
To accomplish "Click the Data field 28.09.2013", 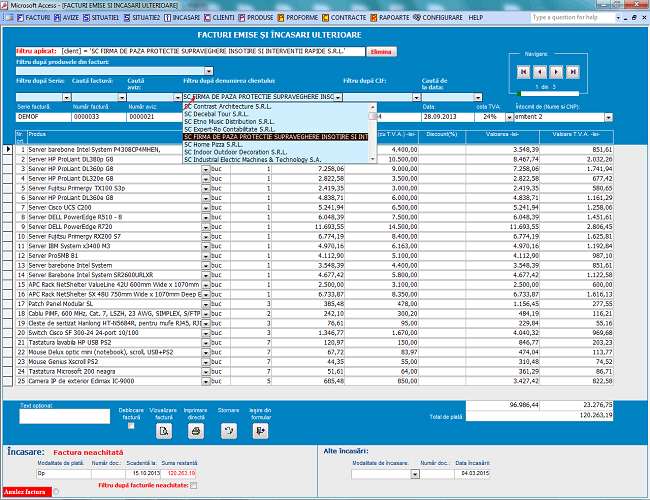I will (448, 117).
